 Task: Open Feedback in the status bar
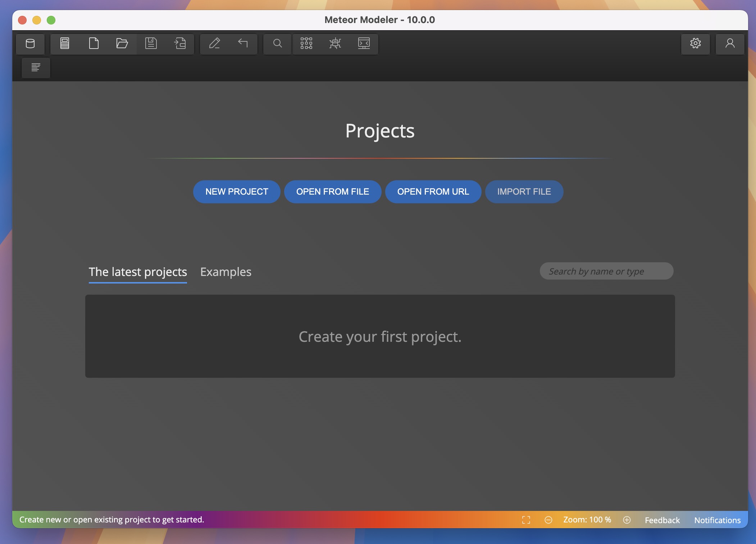coord(662,520)
